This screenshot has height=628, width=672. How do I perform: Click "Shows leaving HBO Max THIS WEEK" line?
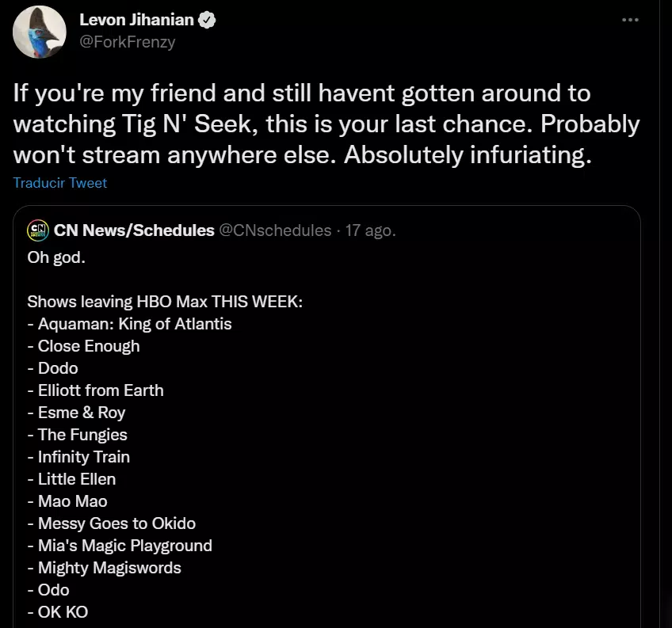[165, 302]
